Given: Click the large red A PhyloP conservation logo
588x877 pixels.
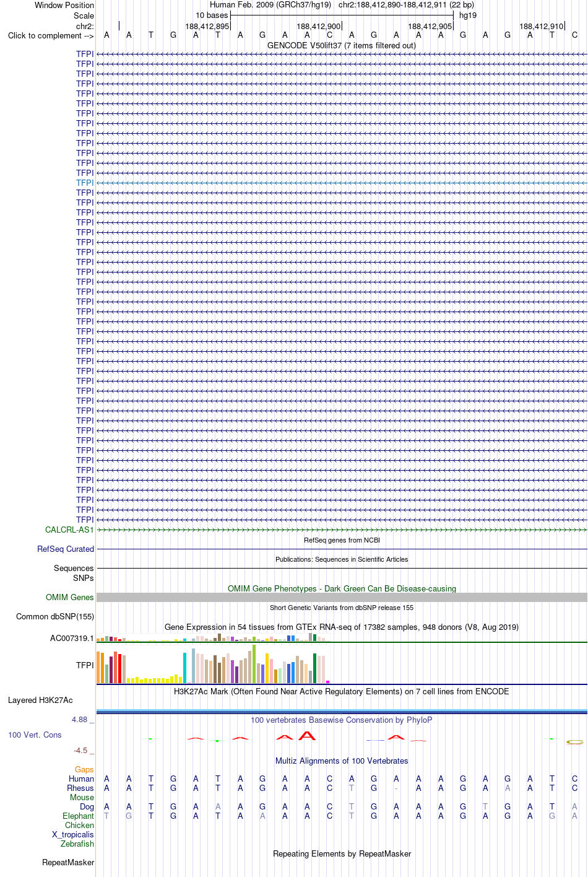Looking at the screenshot, I should (307, 736).
